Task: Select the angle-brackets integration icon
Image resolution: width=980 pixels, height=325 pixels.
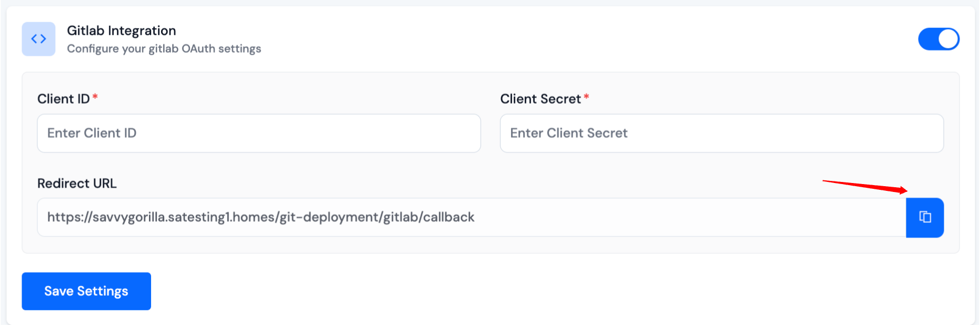Action: click(x=38, y=38)
